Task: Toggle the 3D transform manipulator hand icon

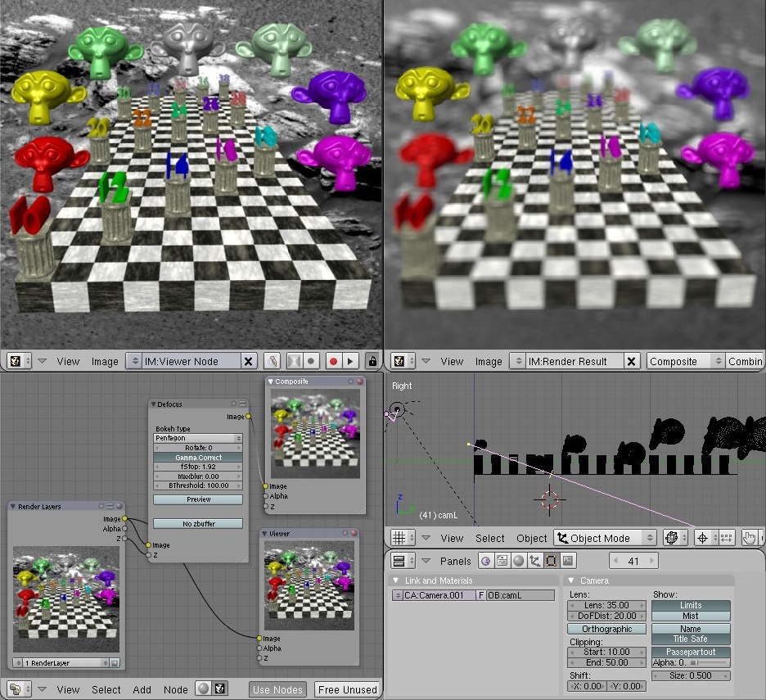Action: (x=750, y=538)
